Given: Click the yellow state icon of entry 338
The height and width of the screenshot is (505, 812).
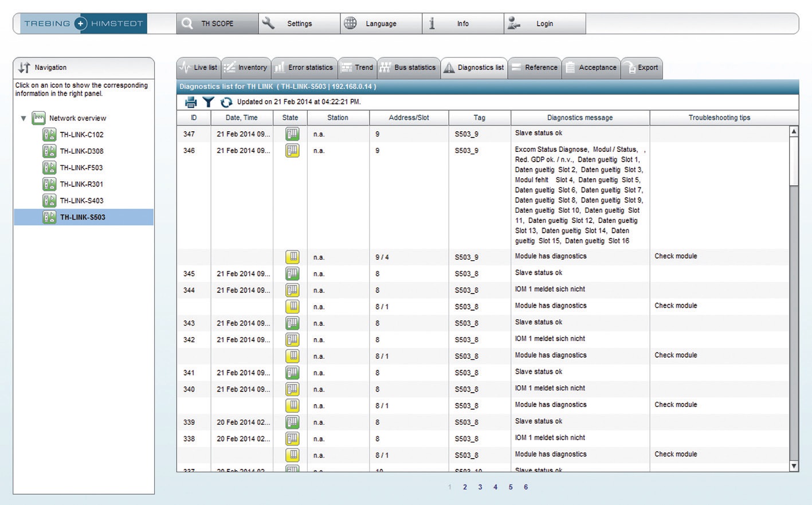Looking at the screenshot, I should coord(292,439).
